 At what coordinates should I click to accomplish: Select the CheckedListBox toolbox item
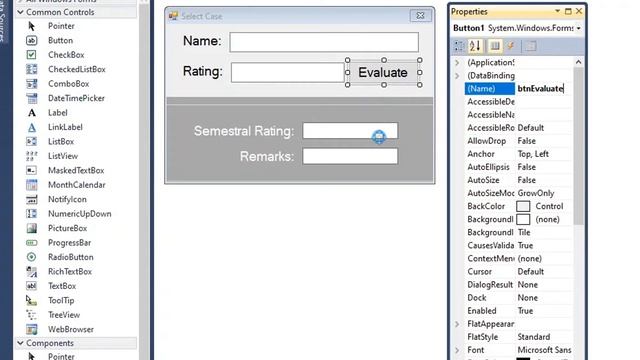coord(77,69)
